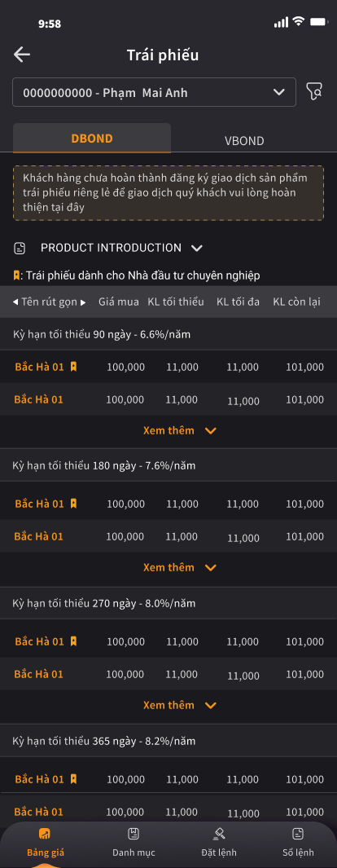Open Sổ lệnh order book icon

[298, 834]
